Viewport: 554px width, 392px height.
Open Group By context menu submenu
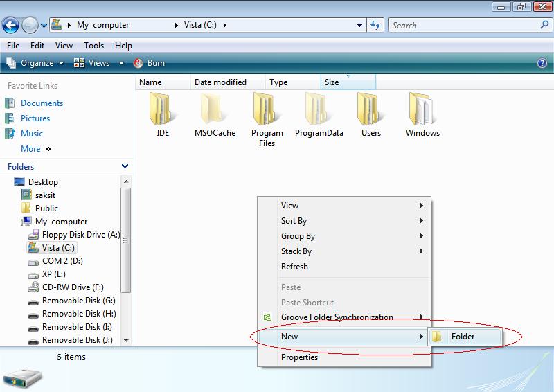[x=344, y=235]
